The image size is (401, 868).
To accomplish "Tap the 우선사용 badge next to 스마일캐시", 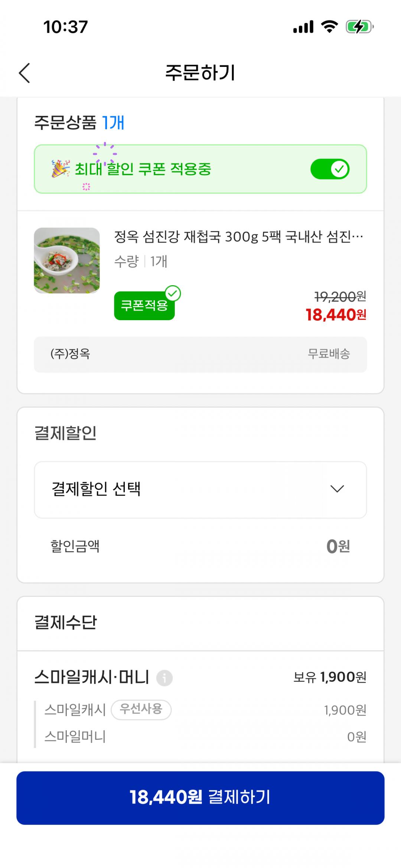I will [141, 709].
